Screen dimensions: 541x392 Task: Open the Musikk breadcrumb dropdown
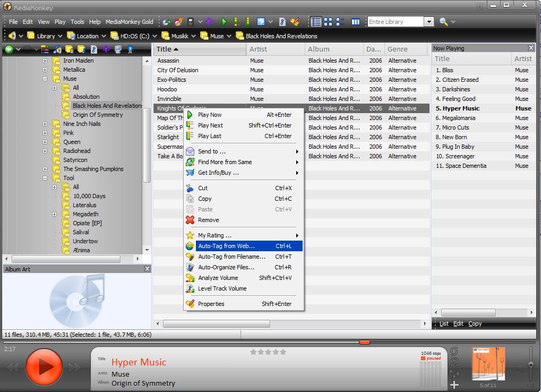(194, 36)
